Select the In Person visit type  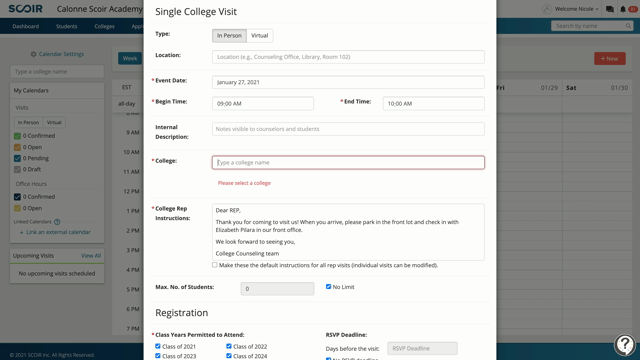click(x=229, y=36)
